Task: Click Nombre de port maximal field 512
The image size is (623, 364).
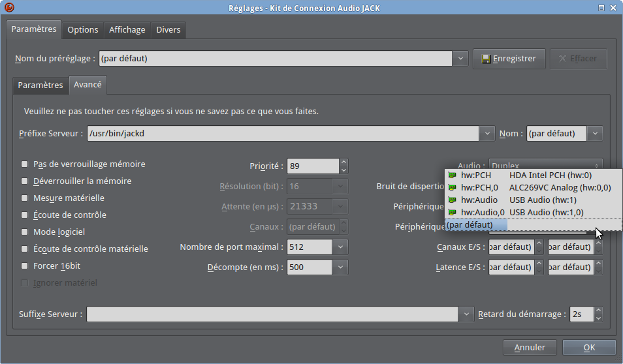Action: pos(310,247)
